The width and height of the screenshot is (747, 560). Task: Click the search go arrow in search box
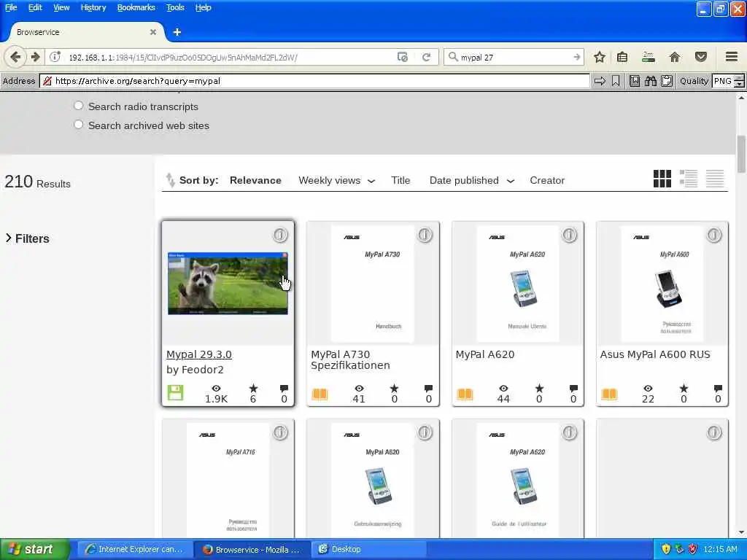[x=577, y=57]
